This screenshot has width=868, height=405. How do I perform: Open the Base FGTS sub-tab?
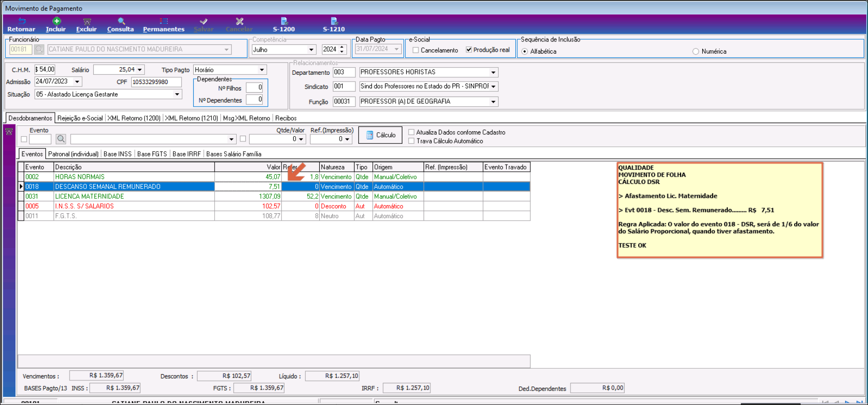(152, 154)
